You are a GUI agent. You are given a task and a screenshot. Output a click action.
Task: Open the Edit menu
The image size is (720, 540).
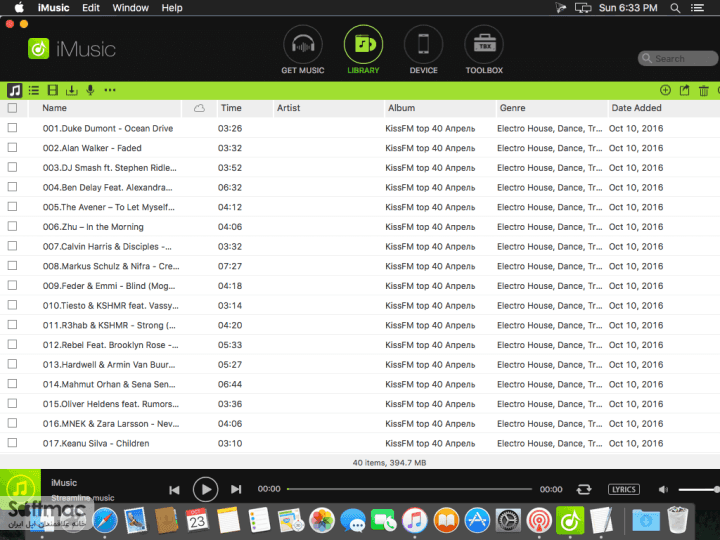click(x=90, y=8)
